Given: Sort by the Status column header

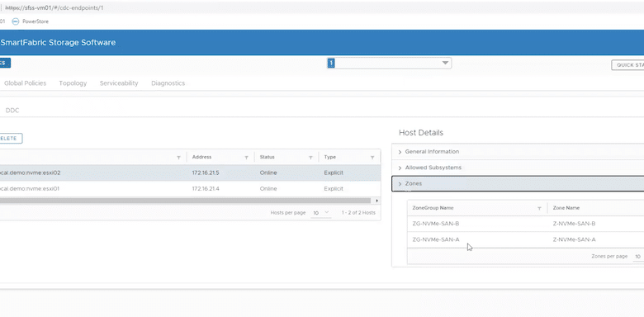Looking at the screenshot, I should click(x=267, y=157).
